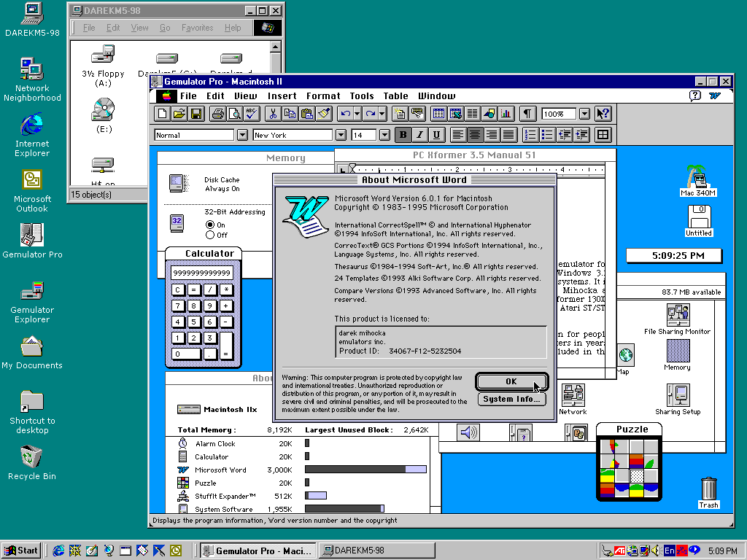The image size is (747, 560).
Task: Toggle Bold formatting button
Action: (x=403, y=135)
